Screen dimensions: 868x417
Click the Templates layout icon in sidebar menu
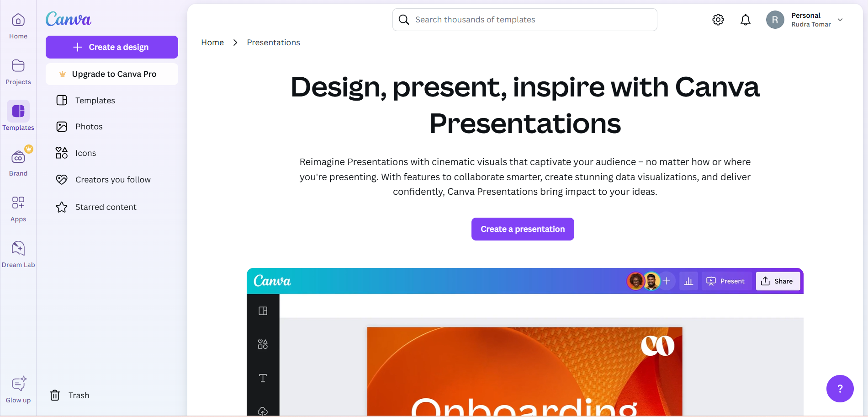click(x=62, y=100)
